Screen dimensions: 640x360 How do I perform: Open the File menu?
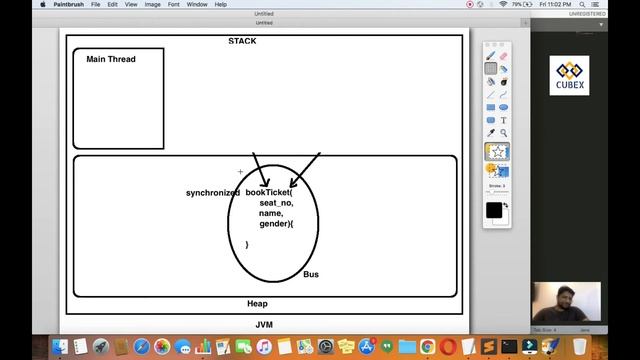[96, 4]
